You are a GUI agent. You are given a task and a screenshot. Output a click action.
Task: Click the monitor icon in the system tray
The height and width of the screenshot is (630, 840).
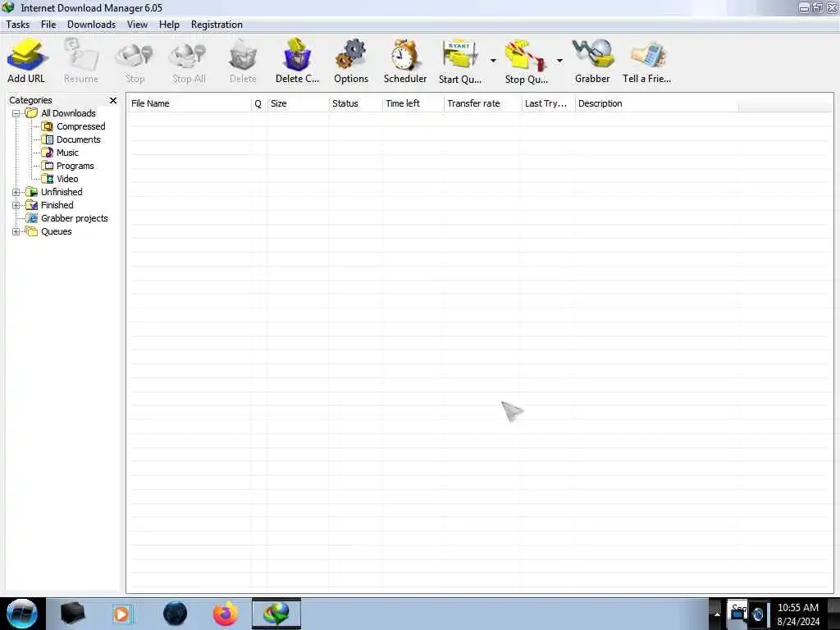[x=737, y=614]
